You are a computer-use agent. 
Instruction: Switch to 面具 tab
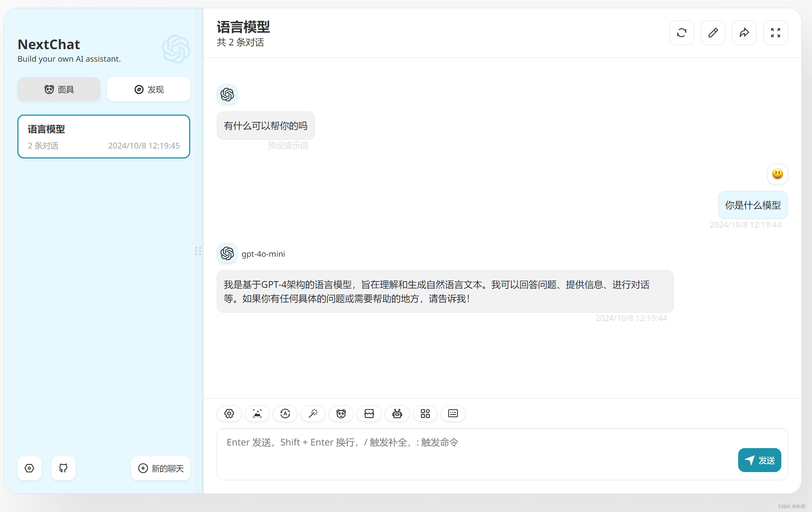coord(59,89)
